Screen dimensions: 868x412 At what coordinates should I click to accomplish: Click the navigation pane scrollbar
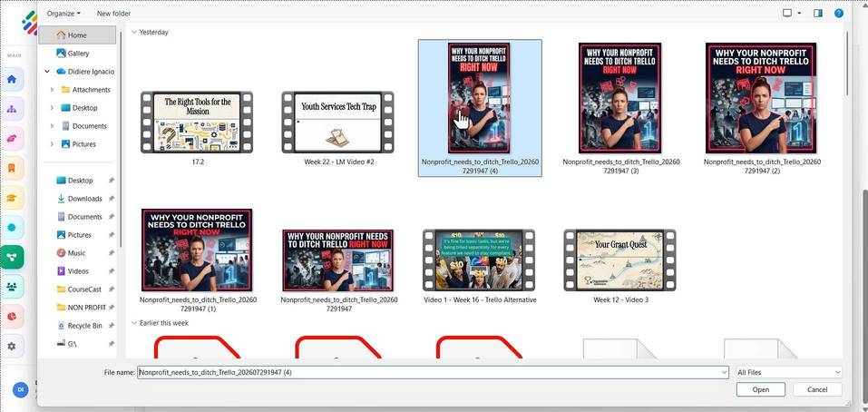121,139
